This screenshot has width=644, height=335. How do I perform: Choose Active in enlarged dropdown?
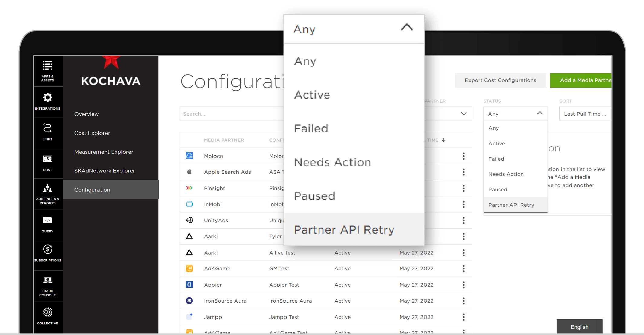tap(354, 95)
